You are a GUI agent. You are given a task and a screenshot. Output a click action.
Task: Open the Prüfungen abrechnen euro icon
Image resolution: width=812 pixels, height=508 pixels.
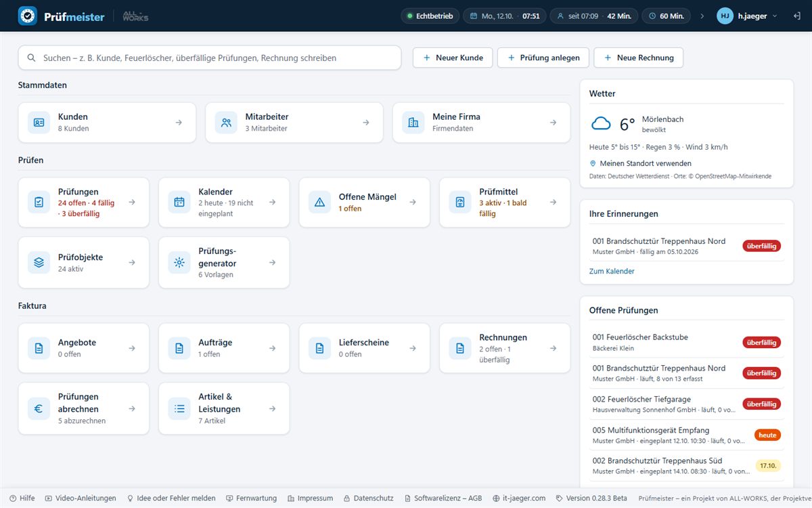(39, 408)
